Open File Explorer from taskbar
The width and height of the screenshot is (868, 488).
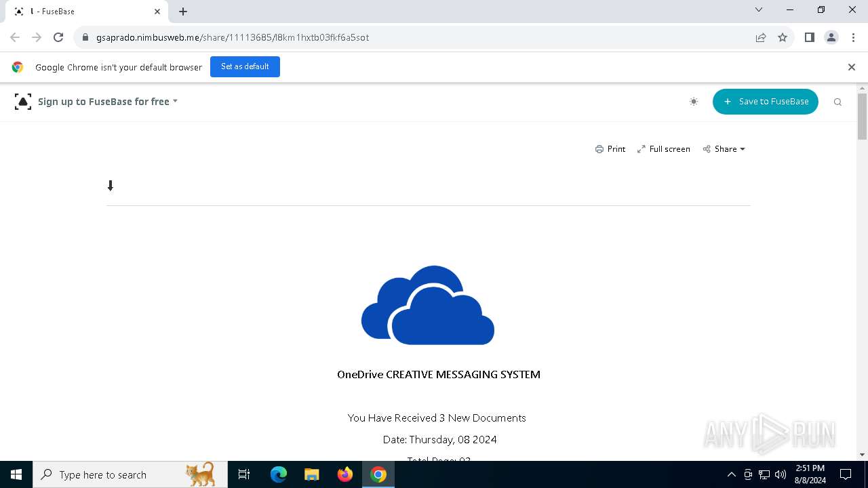click(x=311, y=474)
